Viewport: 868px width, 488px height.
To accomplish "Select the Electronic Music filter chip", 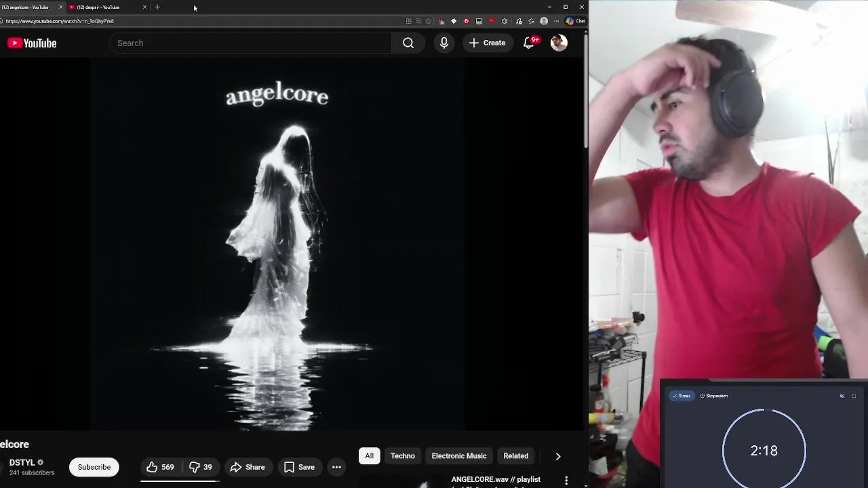I will (459, 456).
